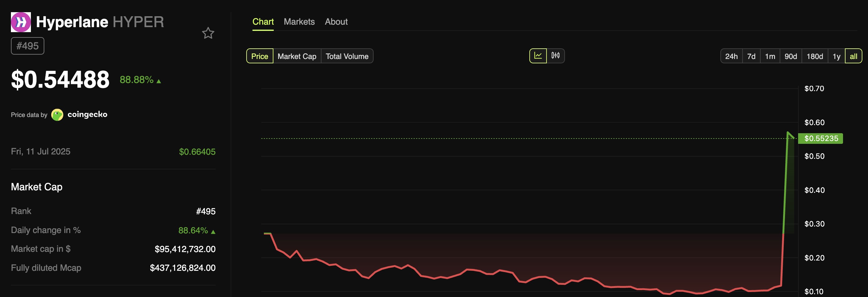Open the Markets tab

point(299,22)
